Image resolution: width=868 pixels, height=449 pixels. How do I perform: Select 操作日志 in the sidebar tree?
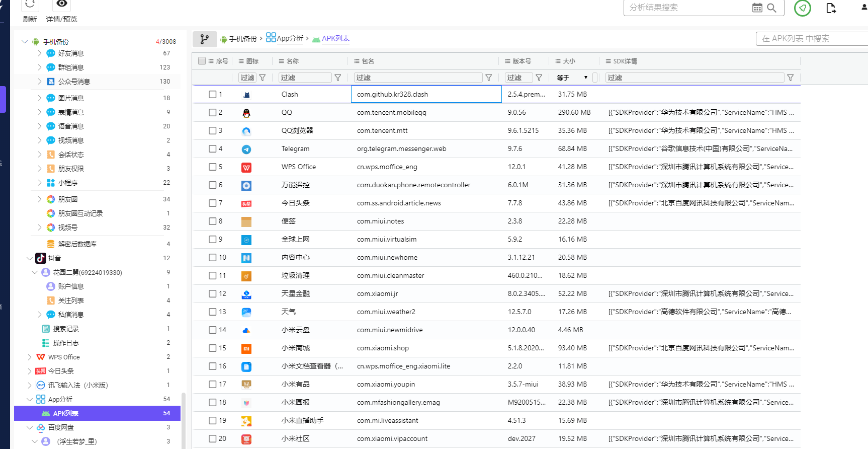(66, 343)
